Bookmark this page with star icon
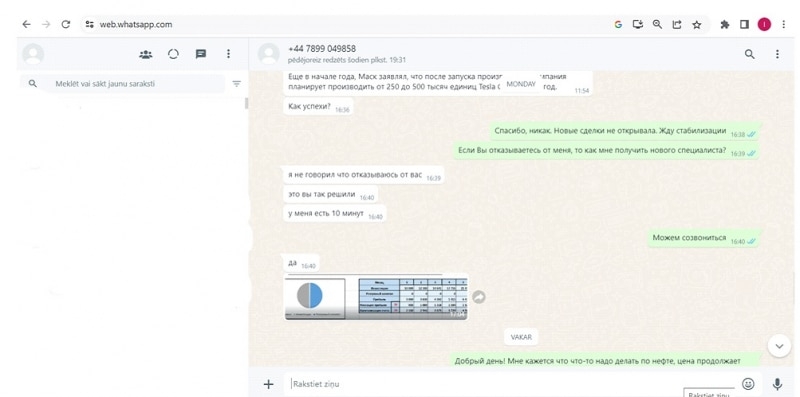Viewport: 800px width, 397px height. pos(696,24)
